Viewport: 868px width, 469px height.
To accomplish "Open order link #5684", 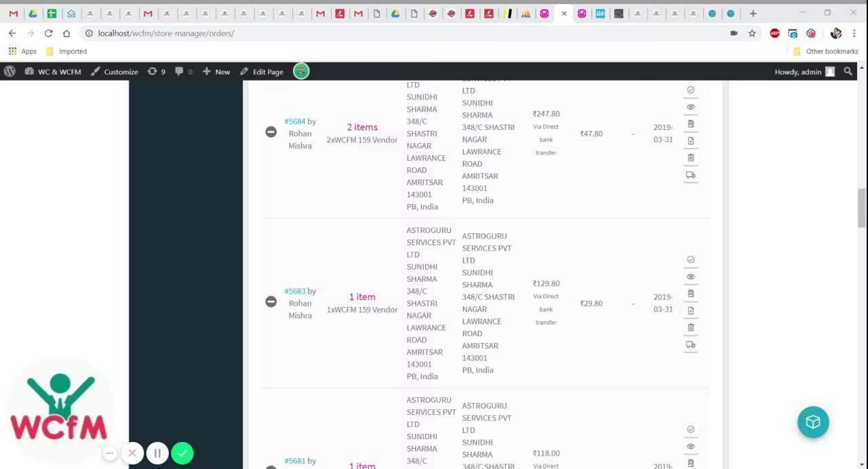I will tap(295, 121).
